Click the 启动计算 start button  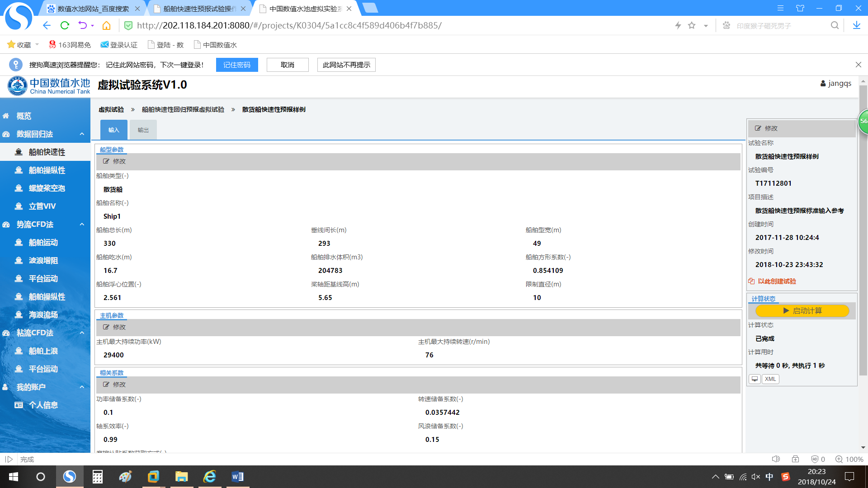(x=802, y=311)
